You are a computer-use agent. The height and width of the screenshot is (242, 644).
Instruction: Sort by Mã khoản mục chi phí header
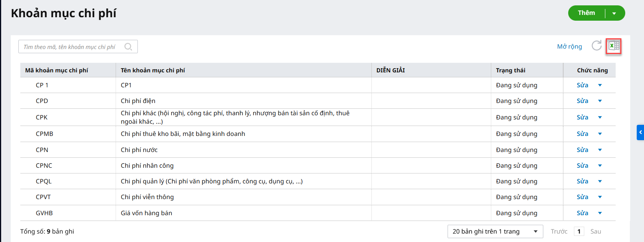coord(57,70)
